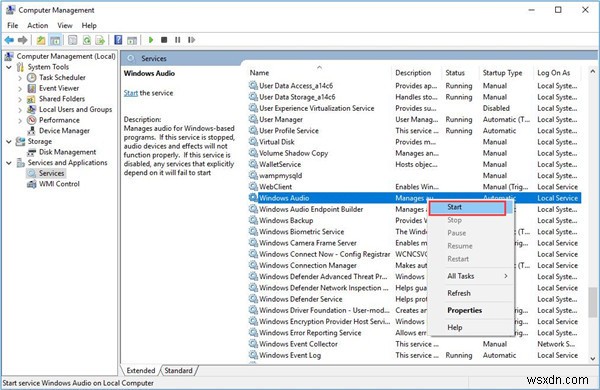Viewport: 600px width, 390px height.
Task: Sort by the Description column header
Action: click(x=417, y=73)
